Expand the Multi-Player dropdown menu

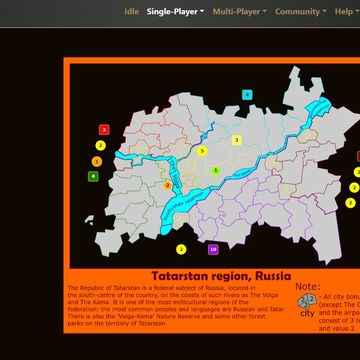click(240, 12)
